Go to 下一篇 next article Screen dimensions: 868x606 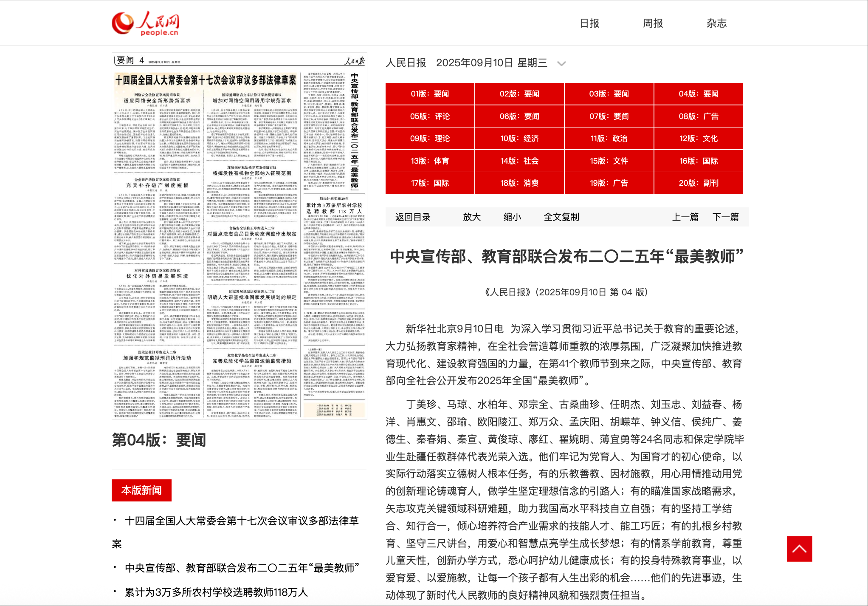(x=725, y=217)
